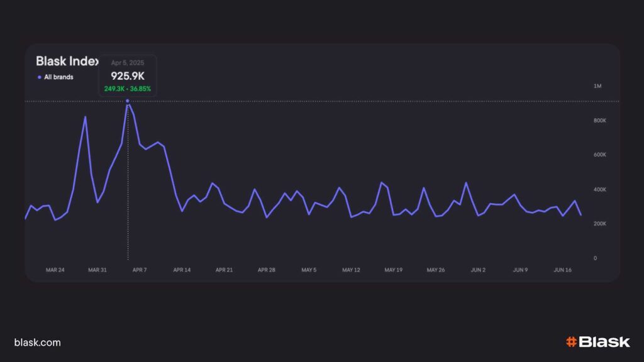Click the 400K y-axis label
This screenshot has height=362, width=644.
click(x=599, y=189)
